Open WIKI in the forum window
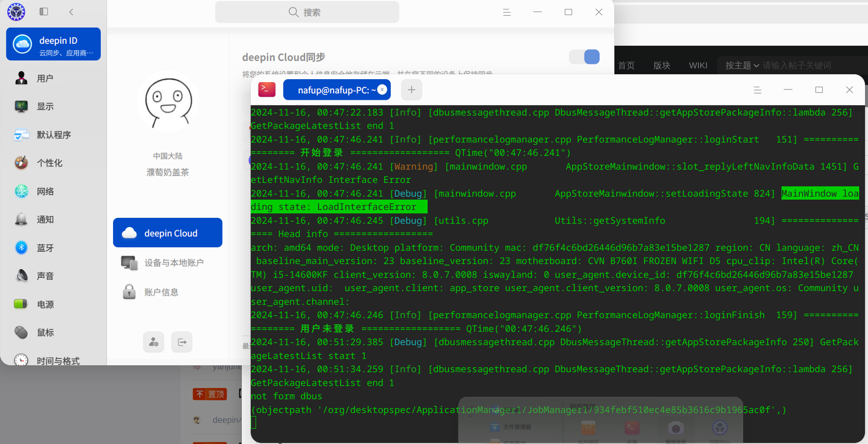Image resolution: width=868 pixels, height=444 pixels. pos(698,65)
